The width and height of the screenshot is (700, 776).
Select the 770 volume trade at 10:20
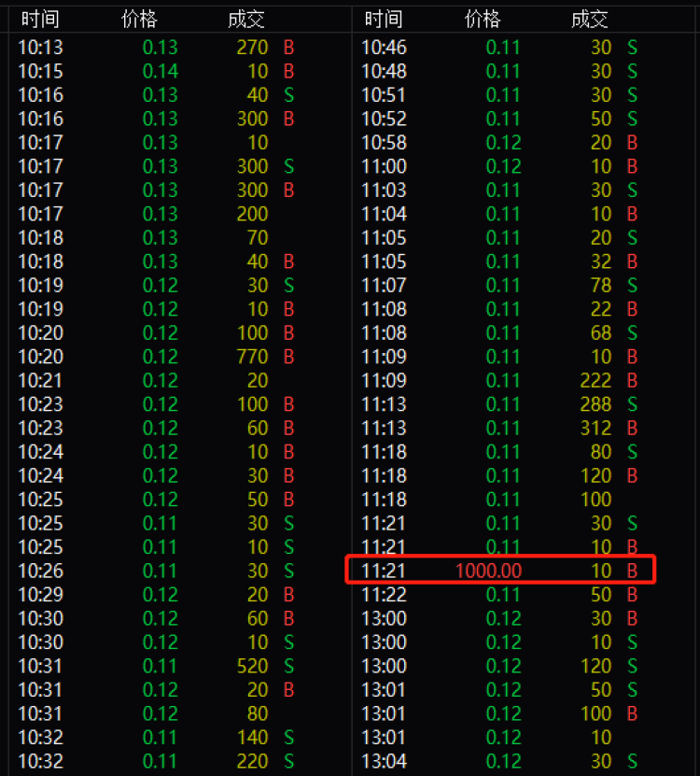(252, 357)
